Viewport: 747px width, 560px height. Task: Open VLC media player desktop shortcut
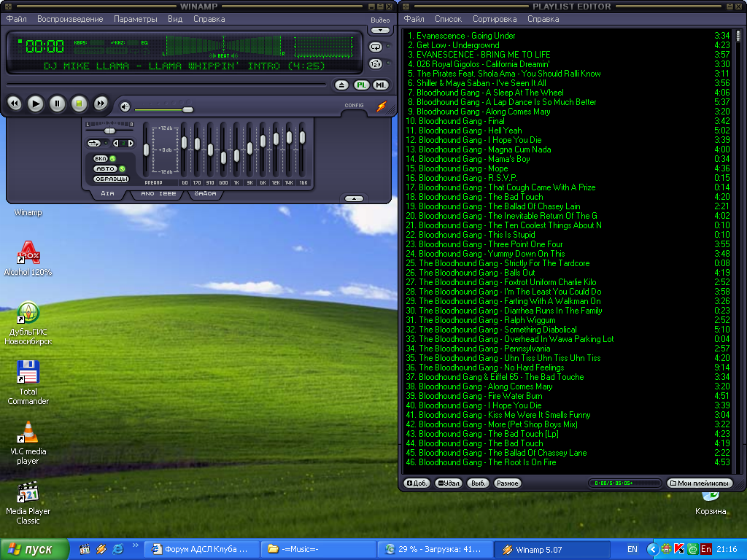28,433
